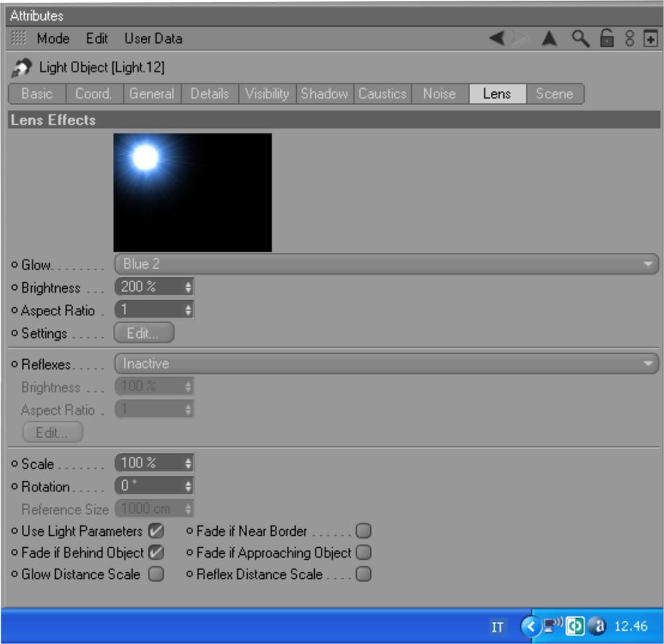The width and height of the screenshot is (664, 644).
Task: Jump one level up with the up arrow icon
Action: pyautogui.click(x=549, y=39)
